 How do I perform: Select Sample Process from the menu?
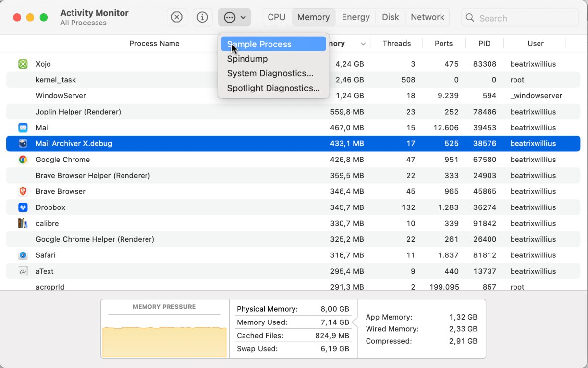(x=273, y=44)
